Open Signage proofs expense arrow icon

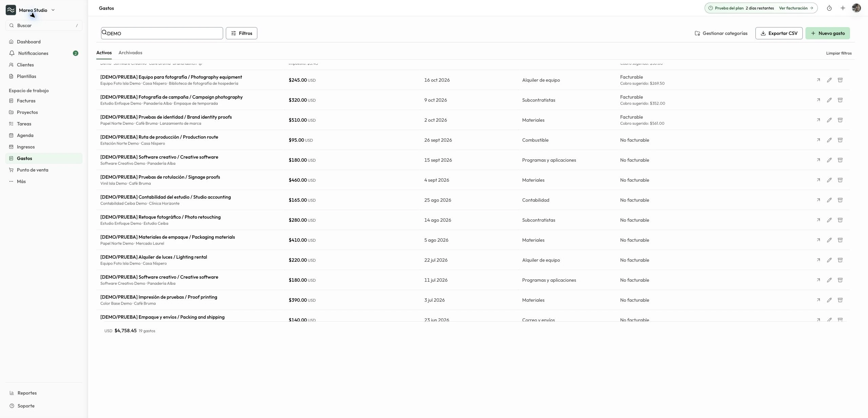[818, 180]
